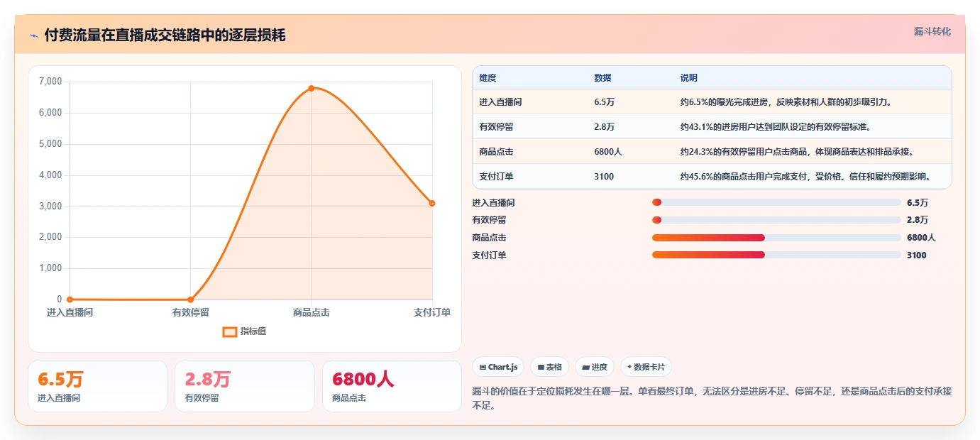Click the 3100 table cell
Screen dimensions: 980x440
tap(604, 177)
